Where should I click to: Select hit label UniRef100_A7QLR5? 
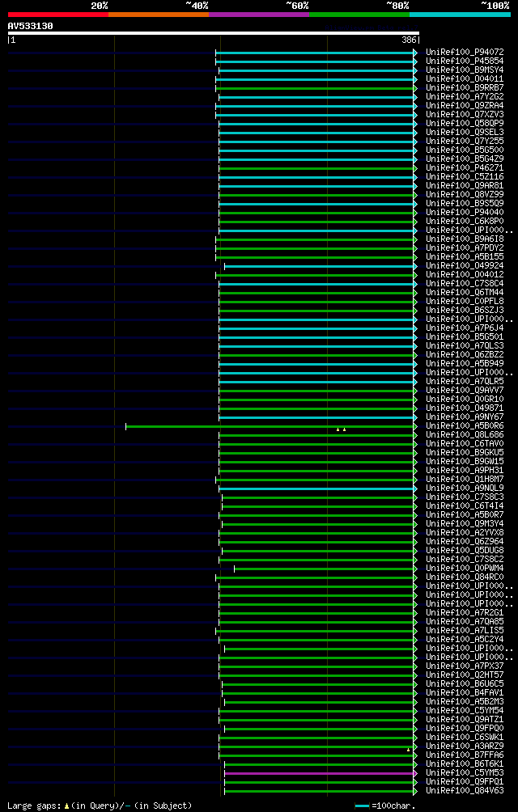465,382
